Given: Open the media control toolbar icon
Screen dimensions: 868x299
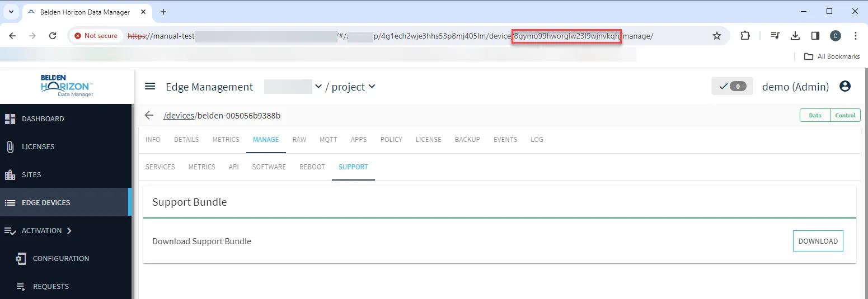Looking at the screenshot, I should point(775,36).
